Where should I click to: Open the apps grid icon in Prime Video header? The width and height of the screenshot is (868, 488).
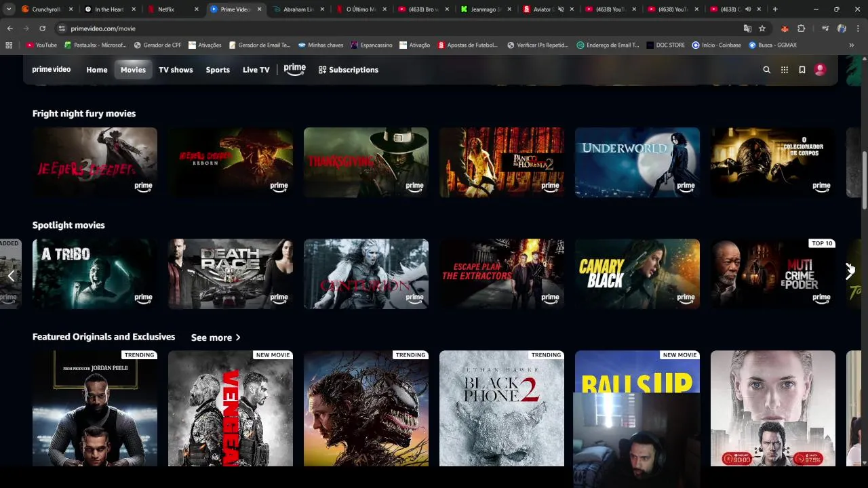(785, 70)
